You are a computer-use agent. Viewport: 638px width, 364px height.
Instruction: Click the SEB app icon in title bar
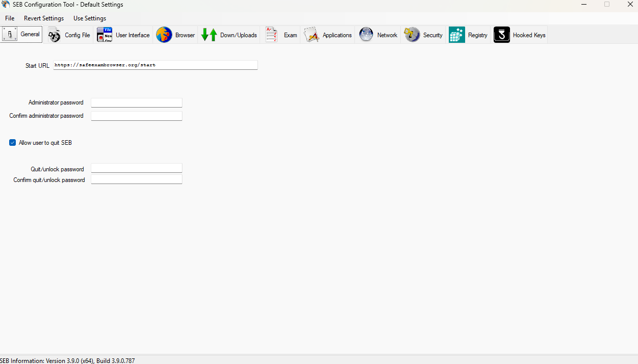coord(6,5)
